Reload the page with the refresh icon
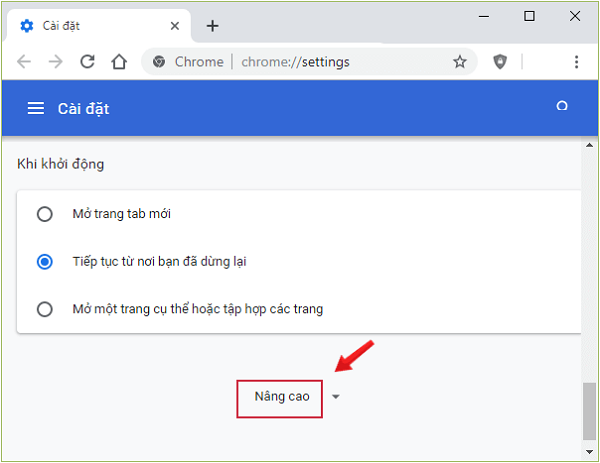This screenshot has height=463, width=600. click(x=87, y=62)
